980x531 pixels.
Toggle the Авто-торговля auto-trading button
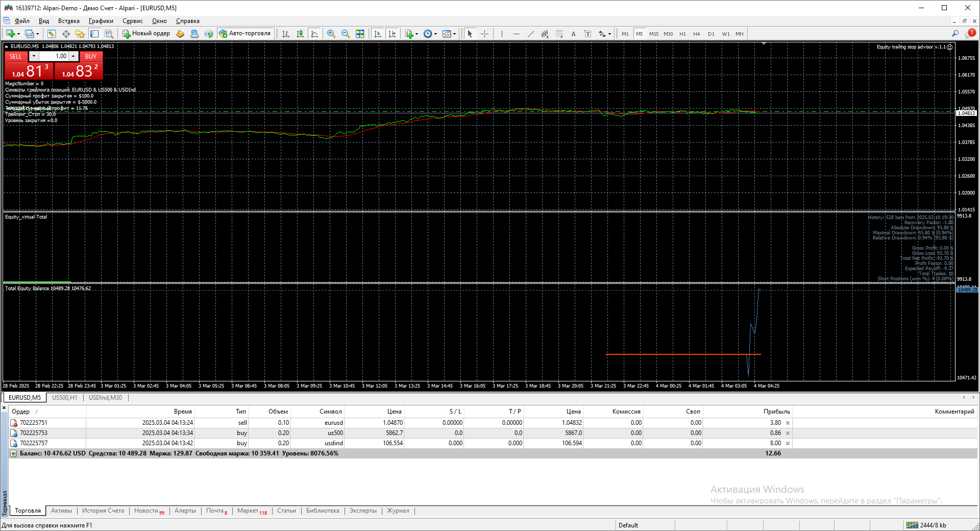245,34
